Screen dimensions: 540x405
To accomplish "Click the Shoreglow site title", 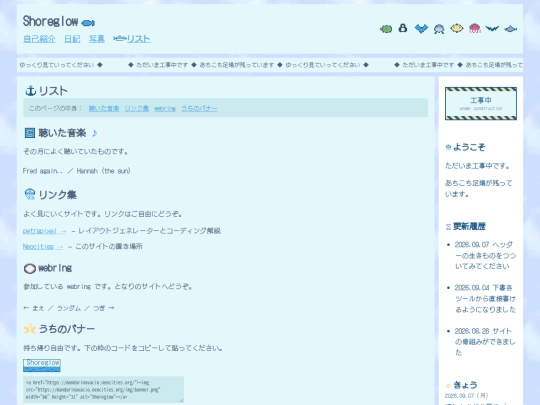I will tap(50, 21).
